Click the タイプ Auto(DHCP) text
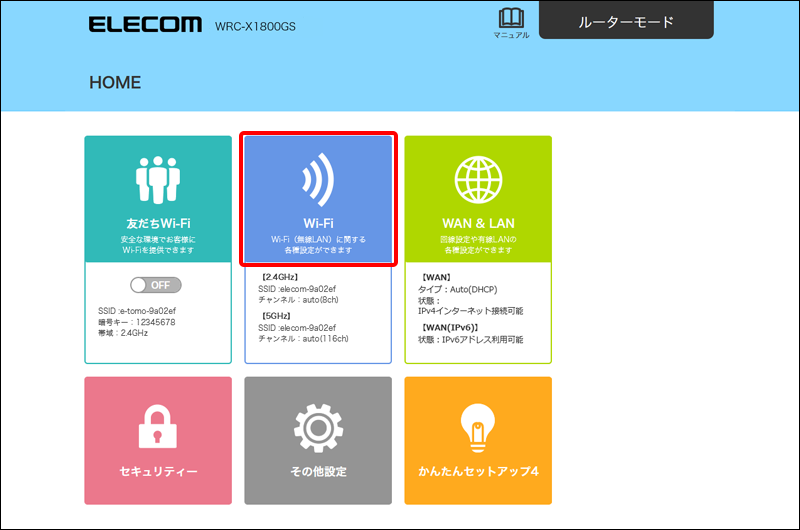The image size is (800, 530). (458, 289)
